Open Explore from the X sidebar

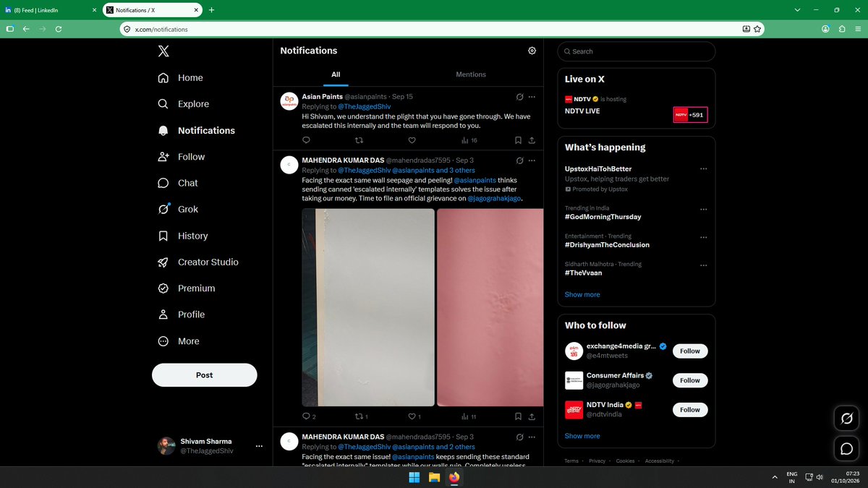coord(183,104)
